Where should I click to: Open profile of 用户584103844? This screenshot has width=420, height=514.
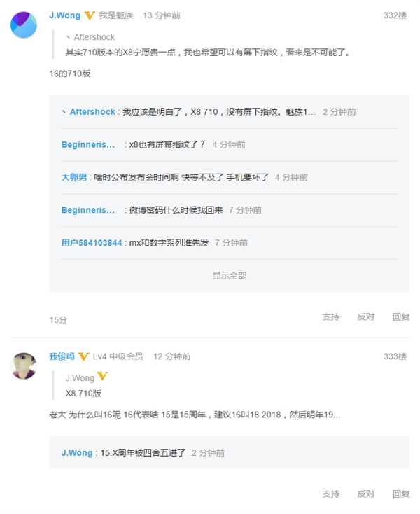tap(92, 243)
